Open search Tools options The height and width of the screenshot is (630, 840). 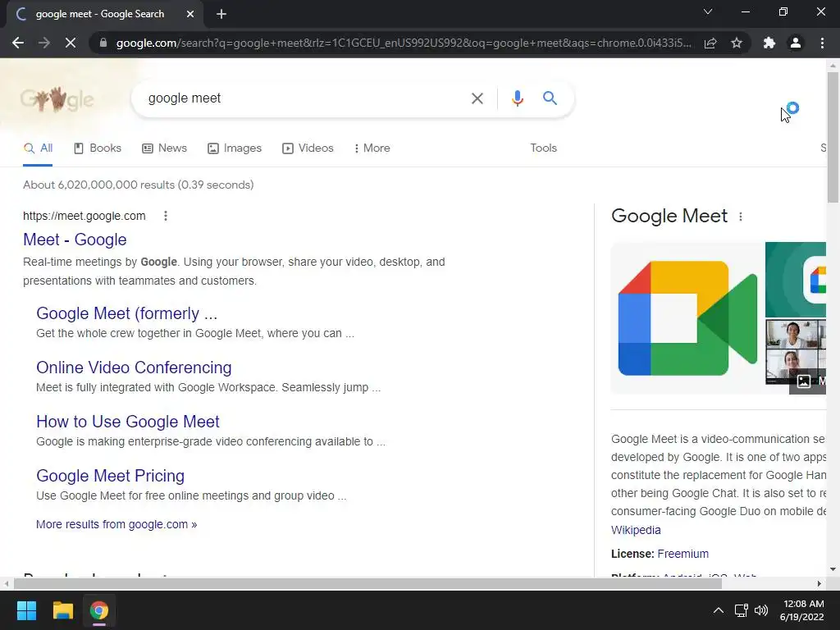tap(543, 148)
